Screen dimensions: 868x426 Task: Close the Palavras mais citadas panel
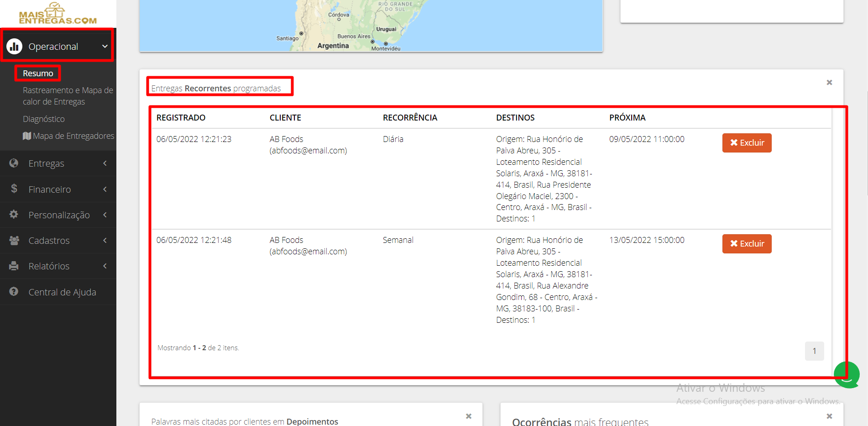[468, 416]
